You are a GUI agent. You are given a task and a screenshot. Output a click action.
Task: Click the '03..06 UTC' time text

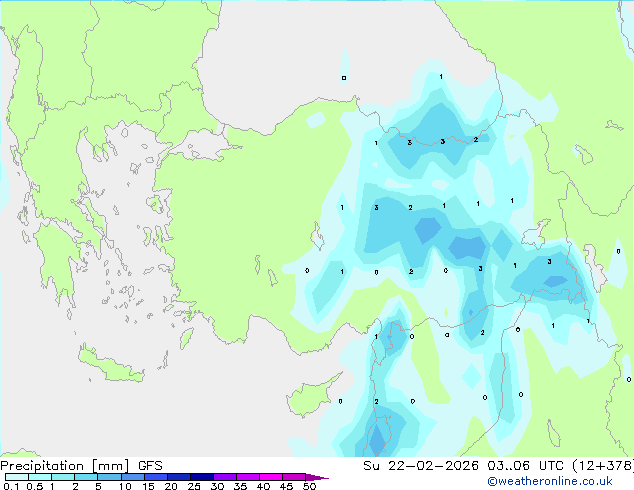pos(525,466)
